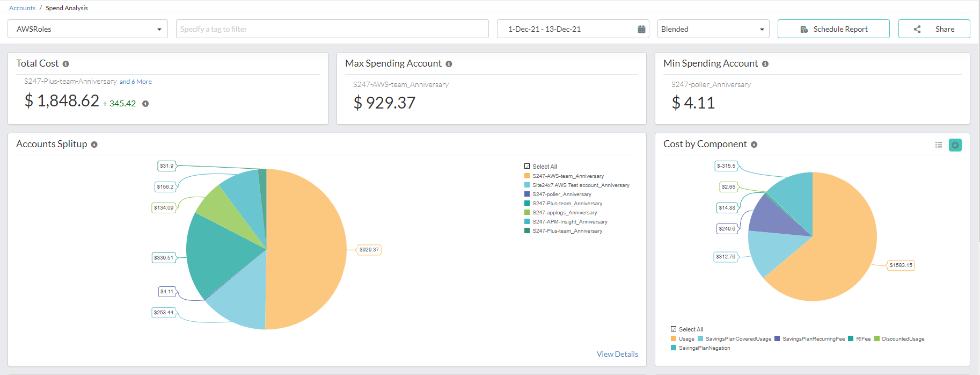Toggle SavingsPlanRecurringFee legend entry
The width and height of the screenshot is (980, 375).
[x=809, y=338]
